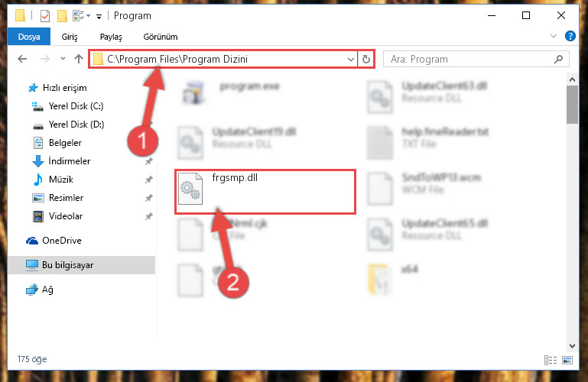Screen dimensions: 588x382
Task: Refresh the current folder view
Action: tap(366, 59)
